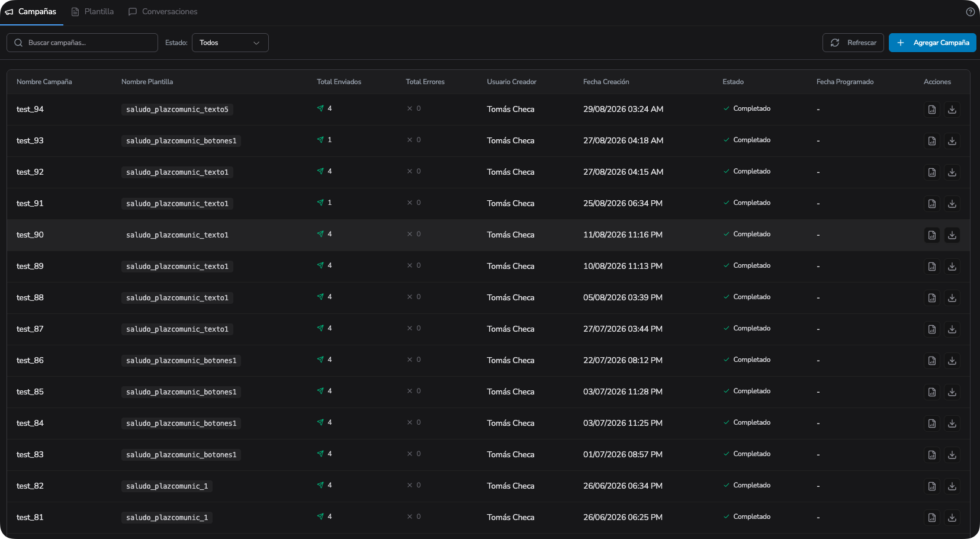Click Agregar Campaña button
Screen dimensions: 980x539
[x=933, y=43]
